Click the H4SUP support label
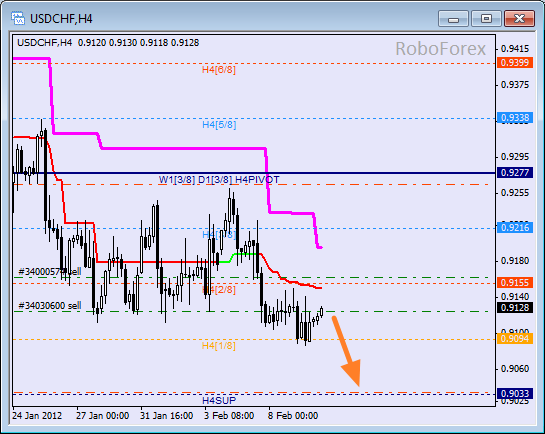This screenshot has width=545, height=434. (219, 401)
